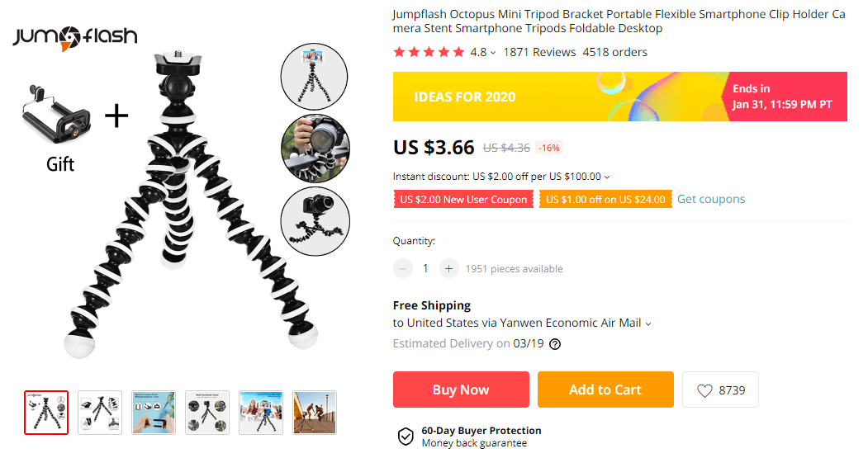Click the heart wishlist icon
Screen dimensions: 868x458
click(x=704, y=390)
